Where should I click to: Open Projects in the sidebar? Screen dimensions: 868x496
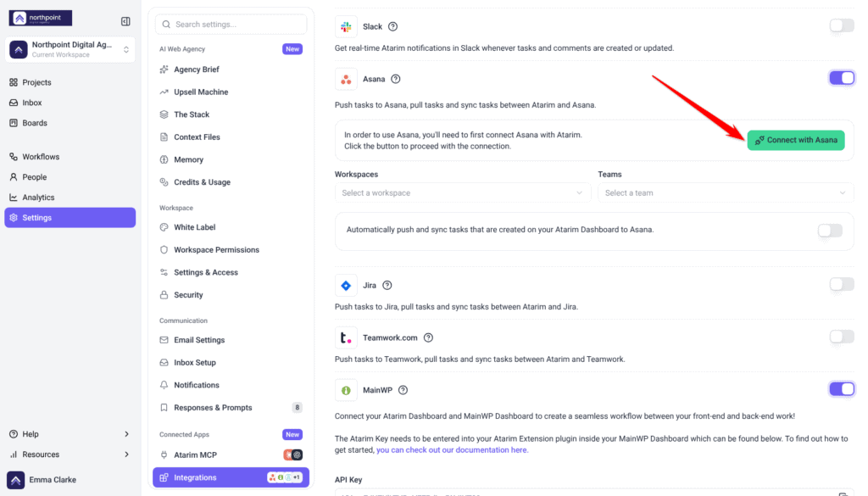click(x=70, y=82)
